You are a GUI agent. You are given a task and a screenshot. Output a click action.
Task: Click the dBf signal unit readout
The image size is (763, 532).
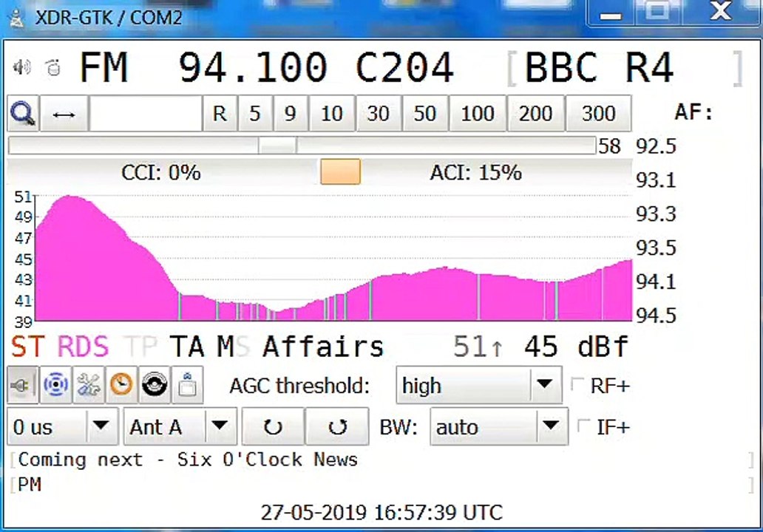coord(603,347)
